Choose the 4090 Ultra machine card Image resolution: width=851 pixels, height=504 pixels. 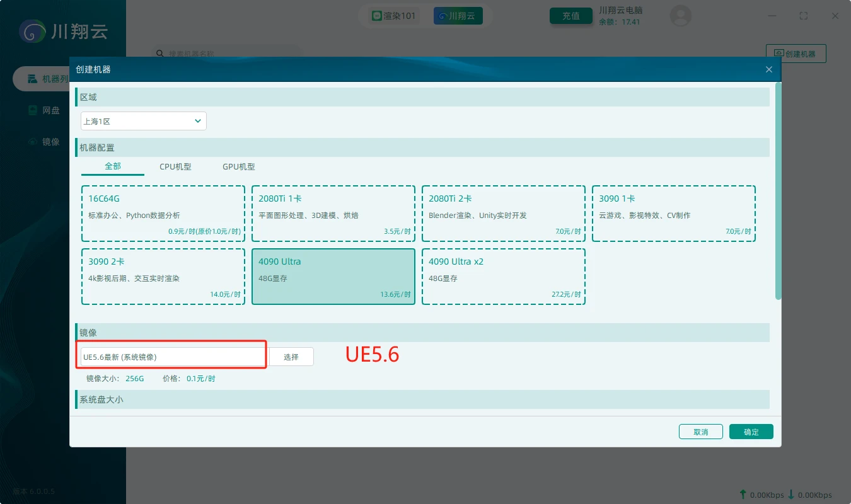pyautogui.click(x=333, y=277)
